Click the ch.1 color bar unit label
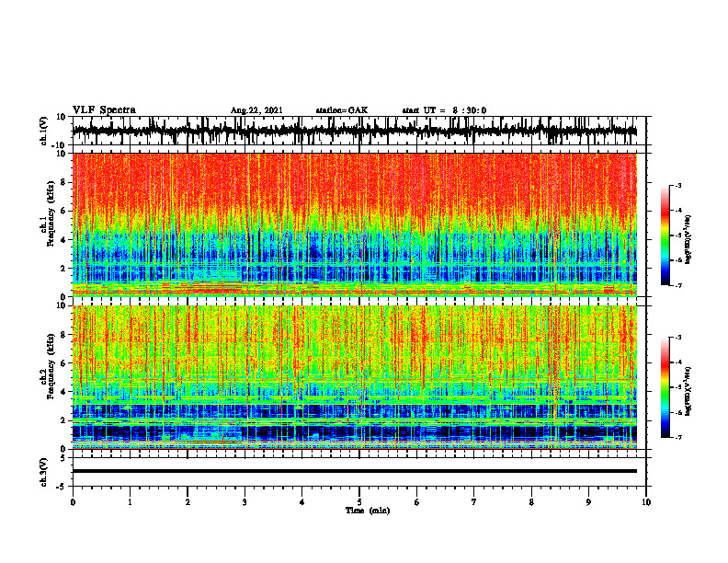728x563 pixels. [x=688, y=240]
